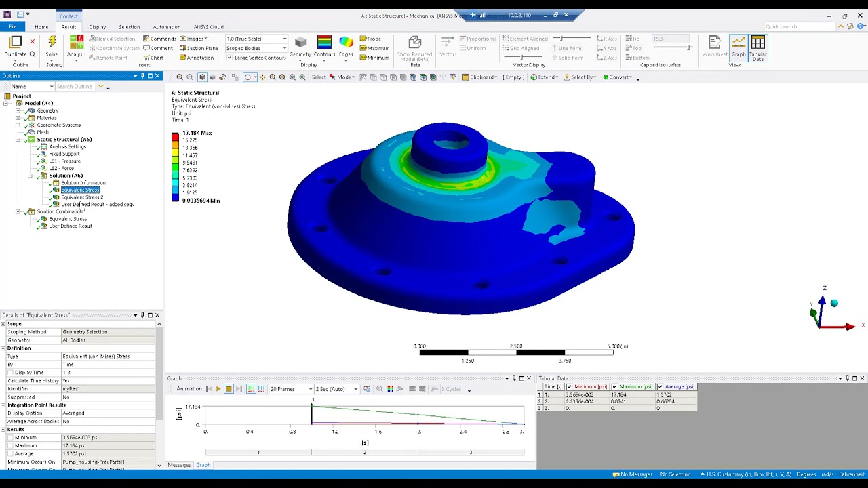
Task: Click the Identifier value myRes1
Action: [x=108, y=389]
